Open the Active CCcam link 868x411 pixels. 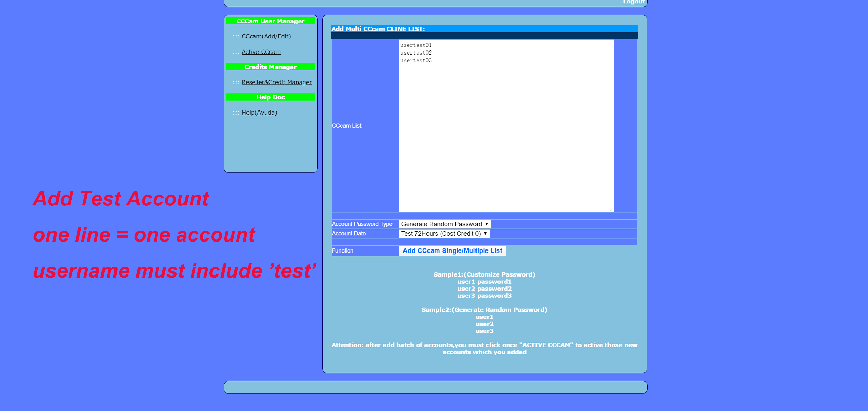pos(261,52)
